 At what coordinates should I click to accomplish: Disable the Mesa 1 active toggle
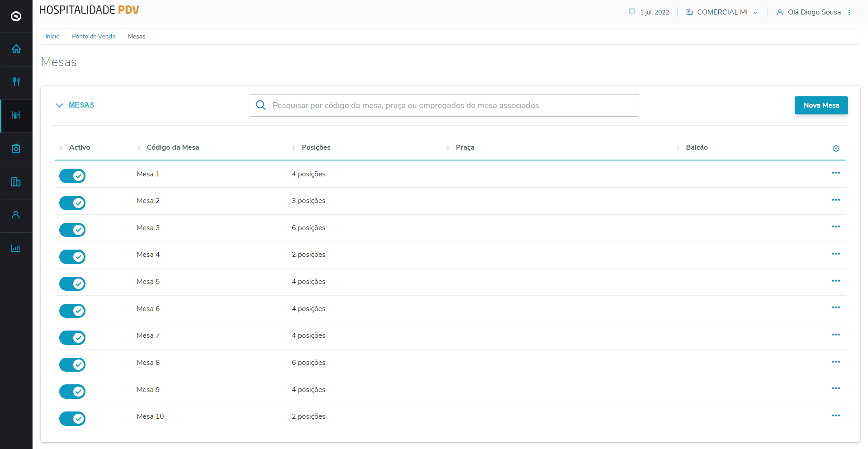(72, 176)
